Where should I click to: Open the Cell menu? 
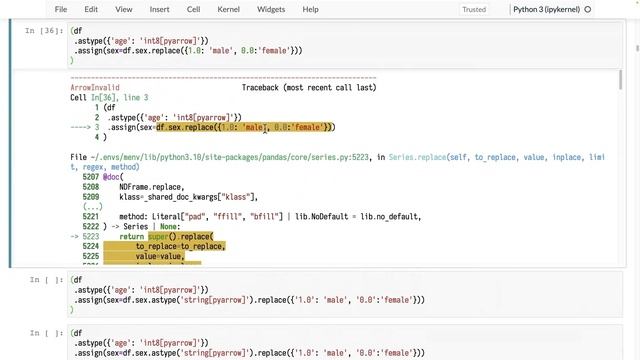193,9
